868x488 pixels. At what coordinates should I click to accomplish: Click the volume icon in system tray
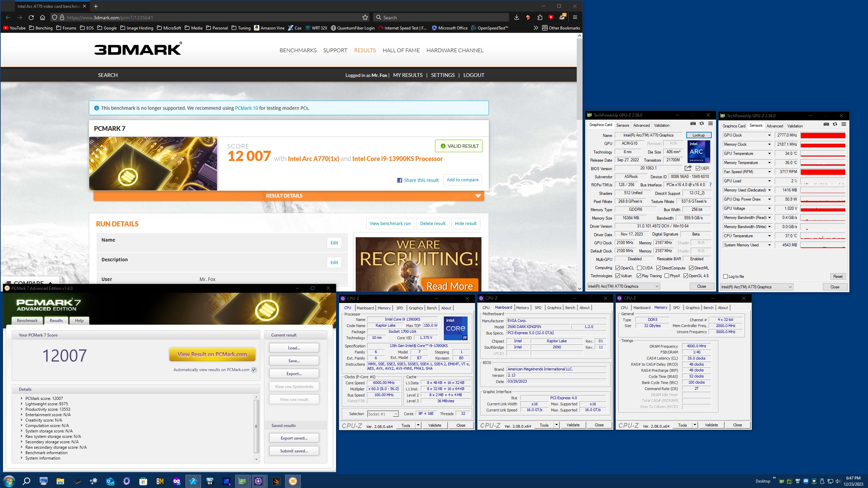(x=838, y=481)
